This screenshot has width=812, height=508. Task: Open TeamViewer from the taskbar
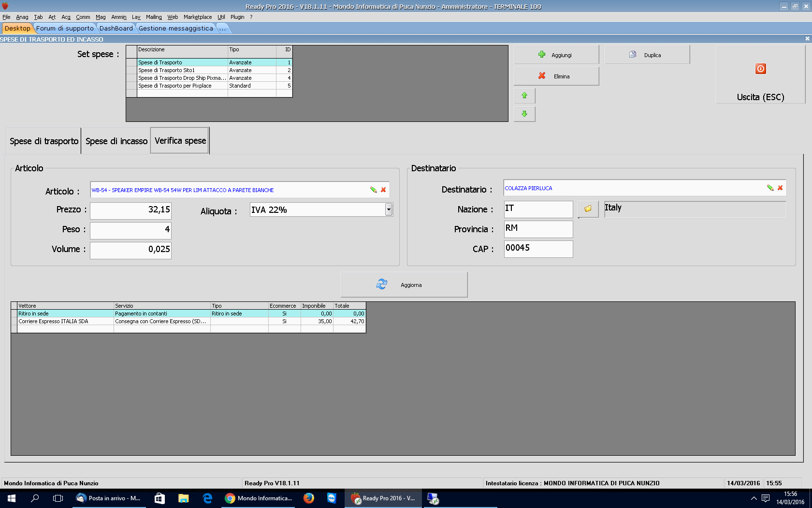(x=332, y=498)
